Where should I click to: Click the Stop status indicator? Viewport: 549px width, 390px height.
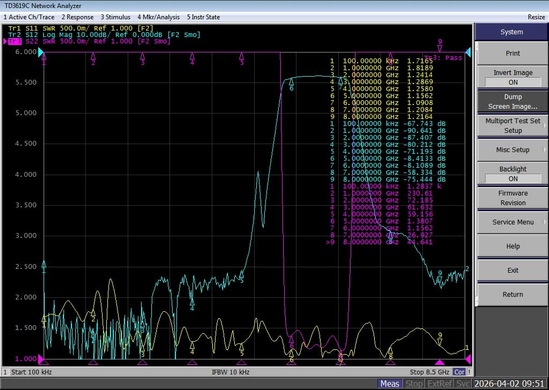[414, 384]
